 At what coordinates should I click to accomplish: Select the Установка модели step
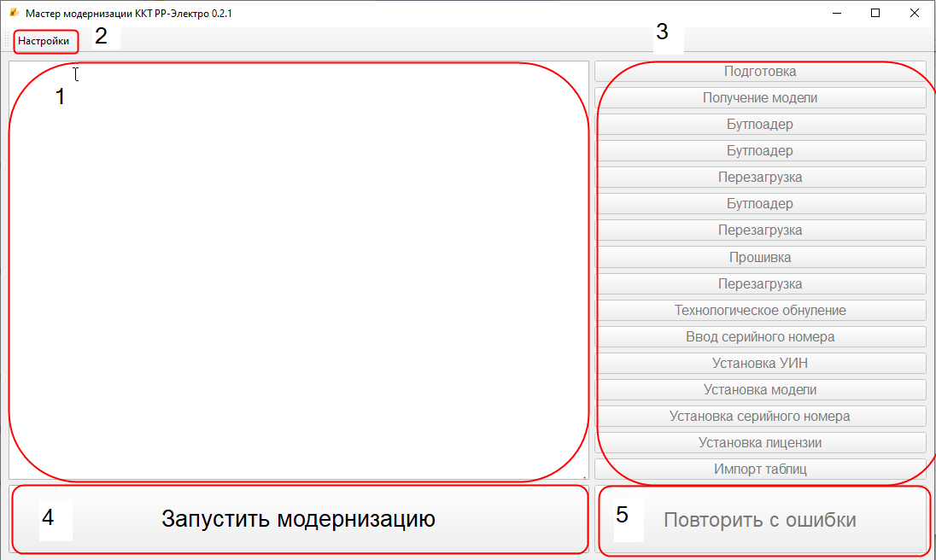(x=760, y=389)
